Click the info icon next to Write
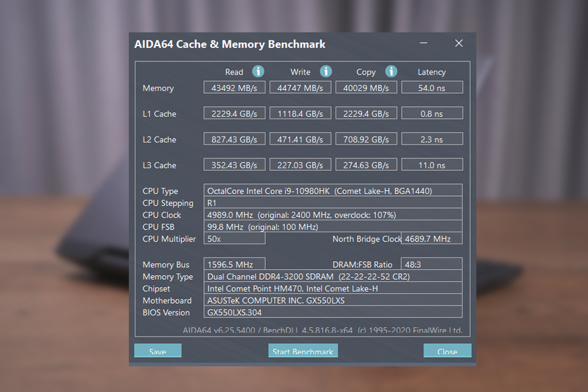 (326, 71)
